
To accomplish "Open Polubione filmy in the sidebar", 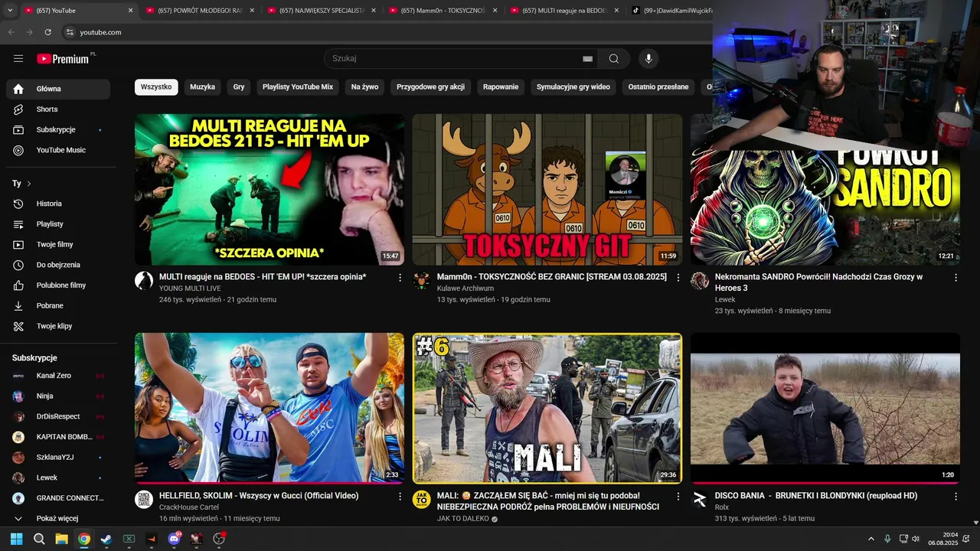I will [58, 285].
